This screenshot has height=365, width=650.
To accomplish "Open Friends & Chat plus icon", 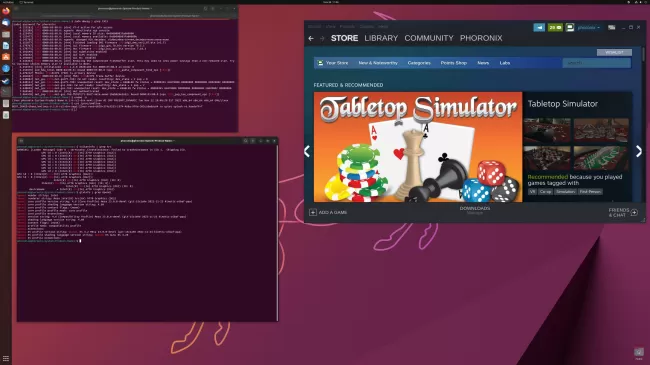I will click(634, 212).
